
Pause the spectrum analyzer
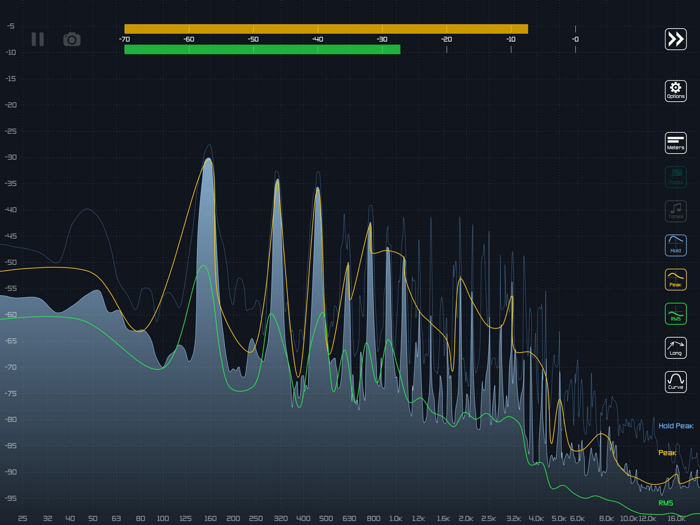click(38, 40)
